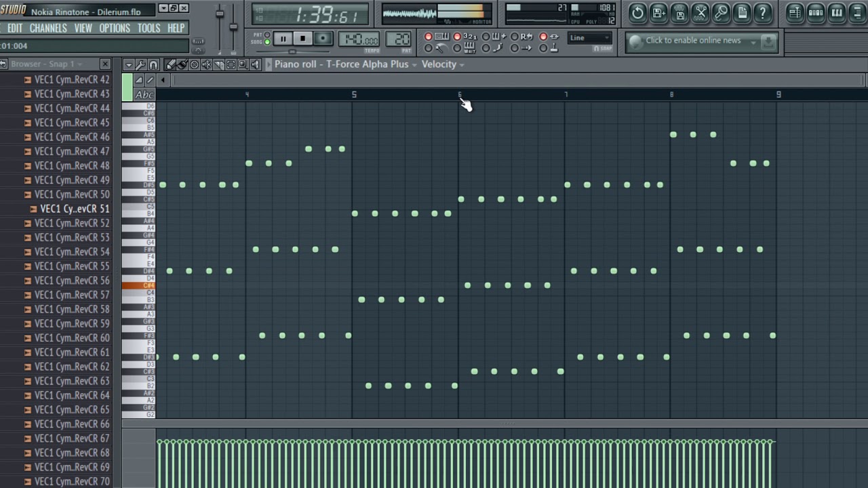Start one-click audio recording microphone button
The height and width of the screenshot is (488, 868).
click(x=722, y=12)
